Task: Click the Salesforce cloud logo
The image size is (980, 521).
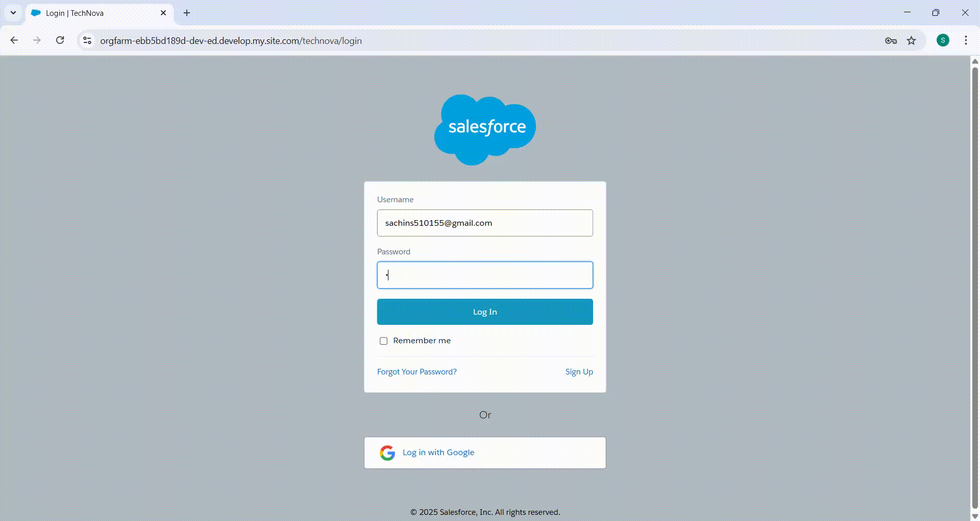Action: [x=485, y=129]
